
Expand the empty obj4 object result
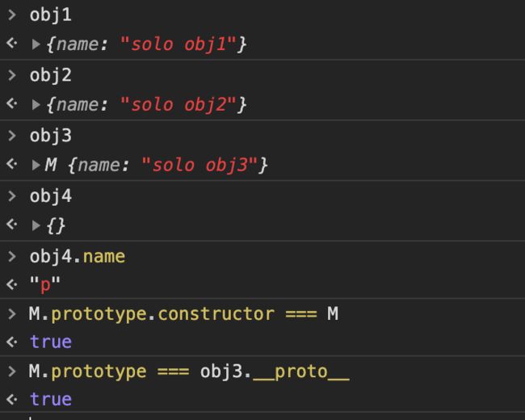tap(36, 225)
